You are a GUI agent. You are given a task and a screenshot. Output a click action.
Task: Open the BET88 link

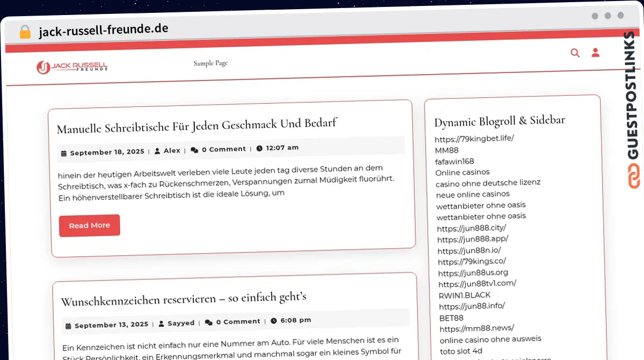[451, 317]
